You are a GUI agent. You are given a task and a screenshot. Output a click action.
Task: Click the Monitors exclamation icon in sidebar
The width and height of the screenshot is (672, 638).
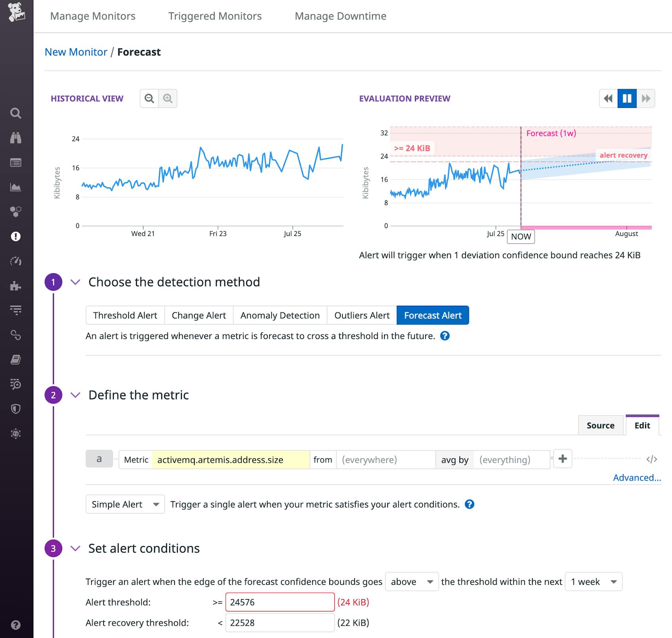click(x=16, y=236)
